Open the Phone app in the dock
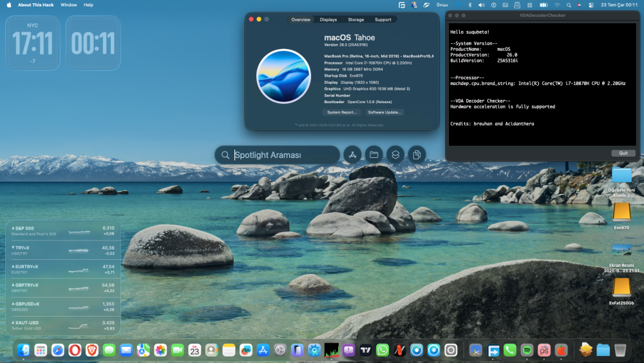 [510, 350]
